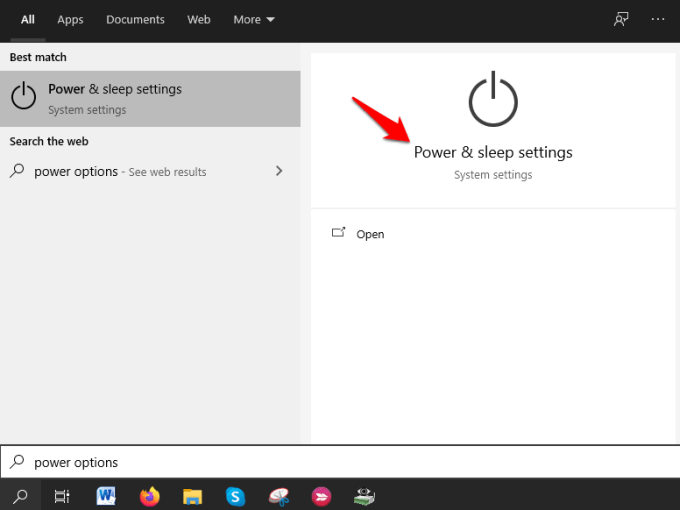680x510 pixels.
Task: Click the Open window icon
Action: pos(338,232)
